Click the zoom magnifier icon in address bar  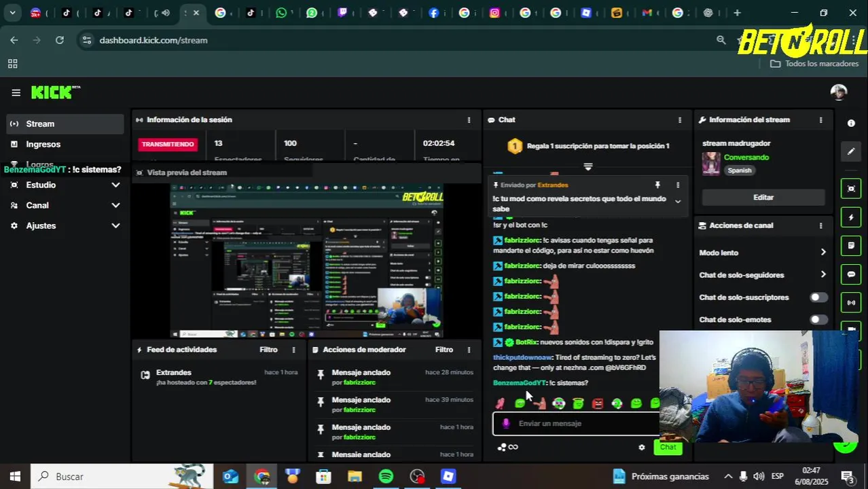(721, 40)
